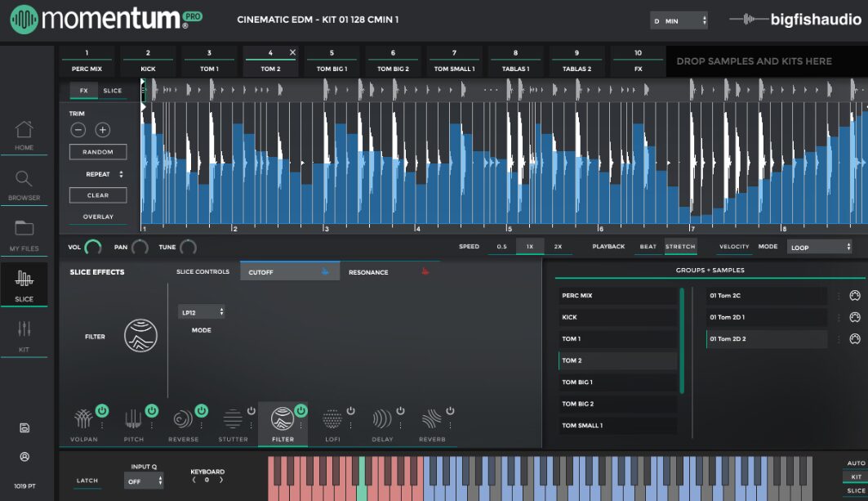The height and width of the screenshot is (501, 868).
Task: Select the Tom Big 1 pad tab
Action: coord(332,60)
